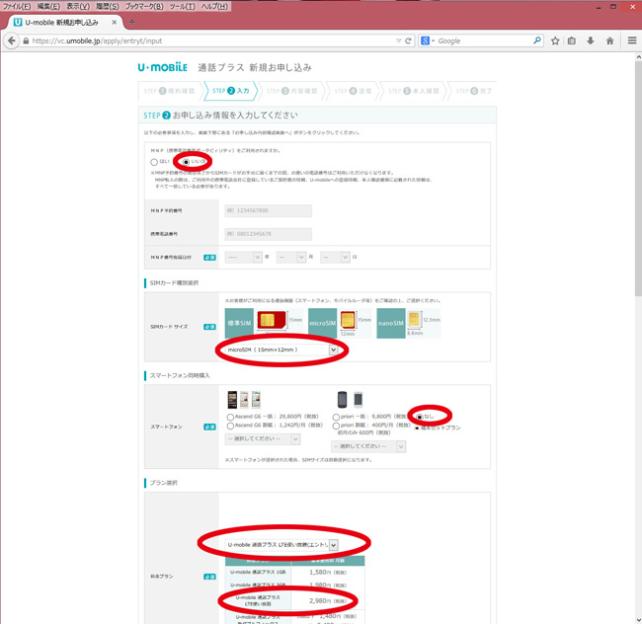Open the ヘルプ(H) menu

[214, 6]
